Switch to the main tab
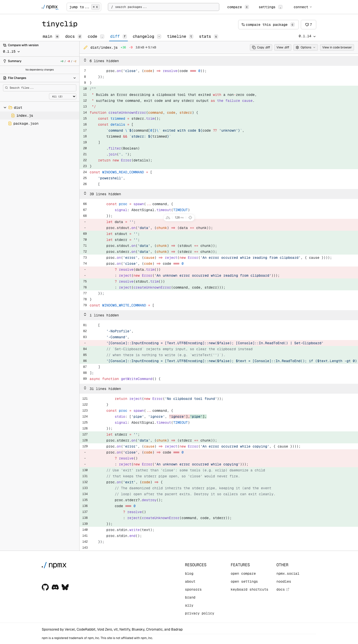The width and height of the screenshot is (358, 644). tap(51, 36)
